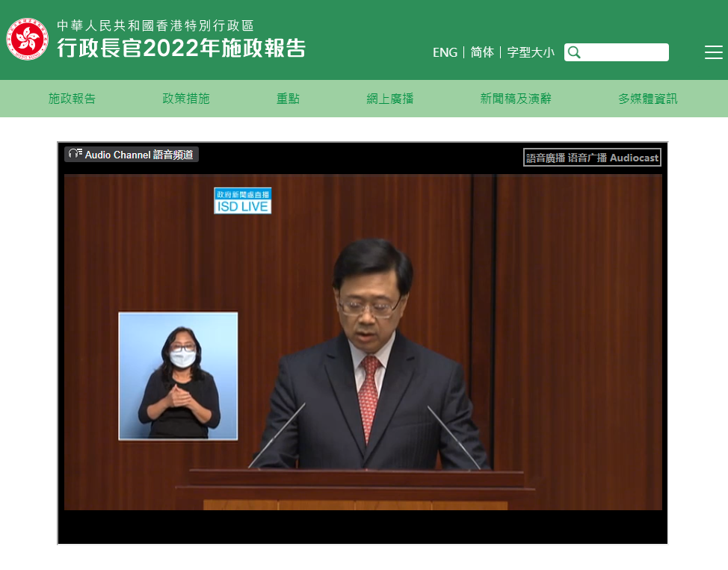This screenshot has width=728, height=570.
Task: Click the search magnifier icon
Action: point(574,52)
